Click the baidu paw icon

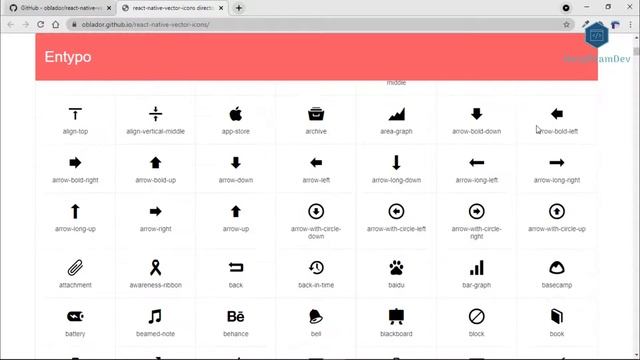click(396, 268)
